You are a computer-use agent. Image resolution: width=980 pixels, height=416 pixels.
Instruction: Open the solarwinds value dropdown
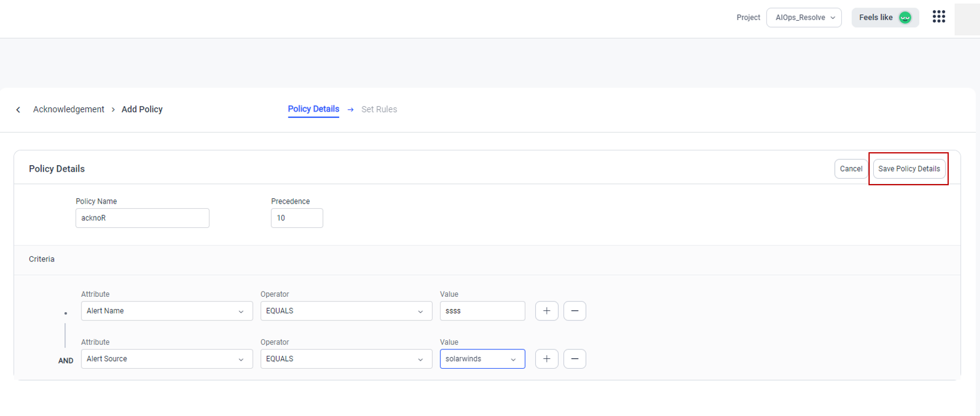(x=482, y=359)
